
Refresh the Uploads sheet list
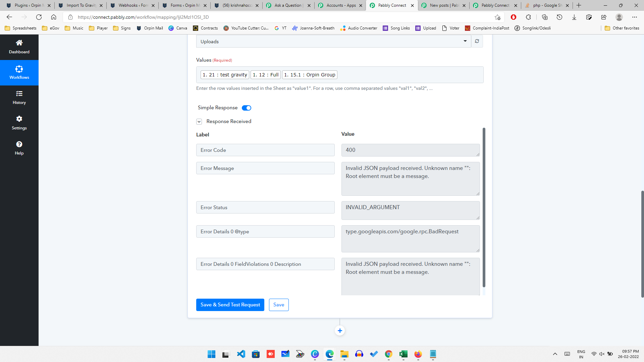(477, 41)
